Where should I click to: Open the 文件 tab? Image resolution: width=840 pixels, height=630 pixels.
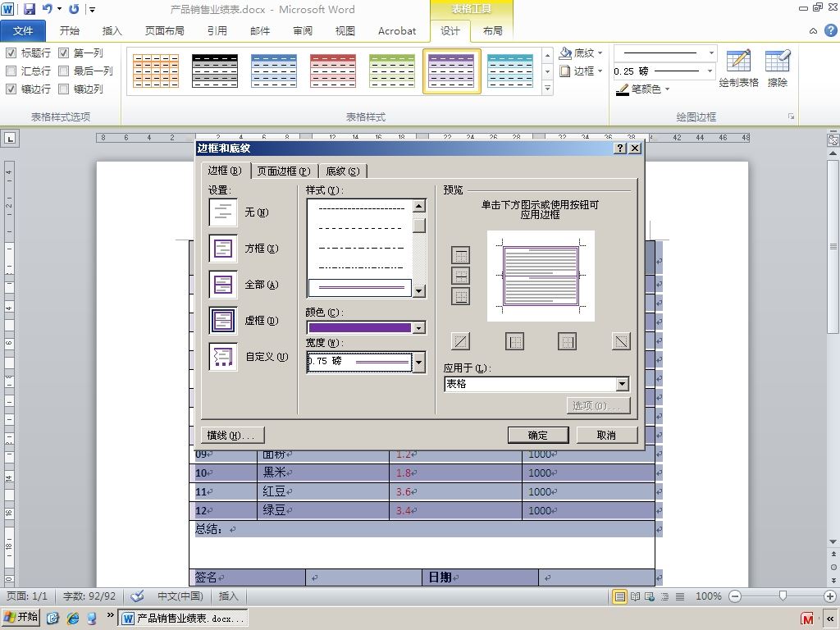point(22,30)
